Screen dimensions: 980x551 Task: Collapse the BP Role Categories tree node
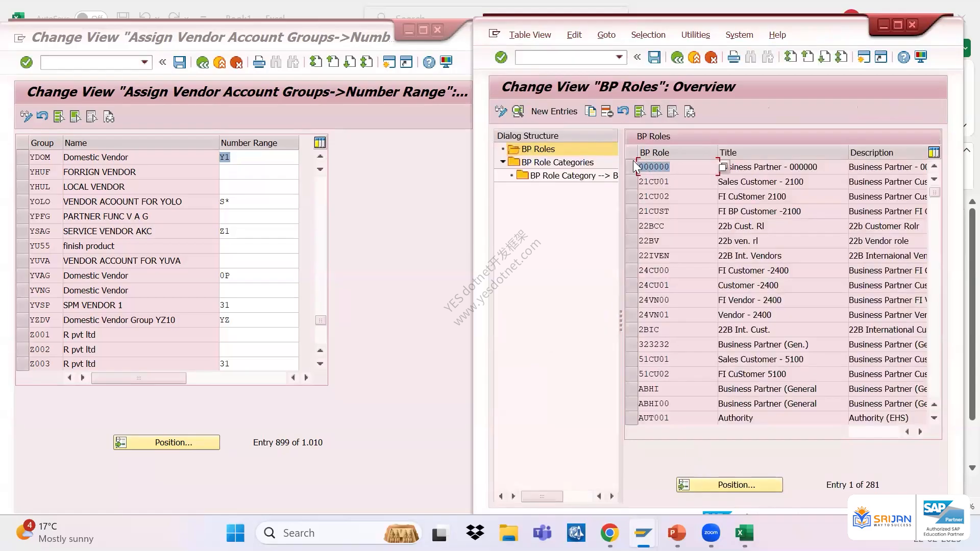pos(503,162)
